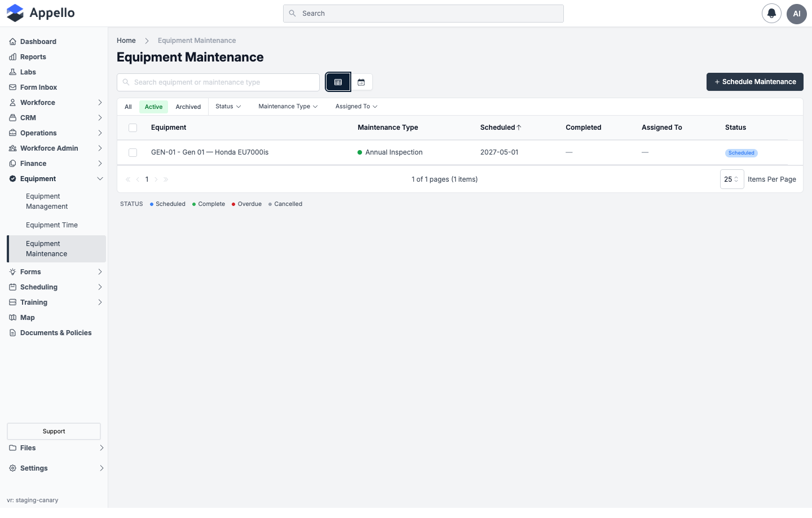
Task: Expand the Operations section
Action: 56,133
